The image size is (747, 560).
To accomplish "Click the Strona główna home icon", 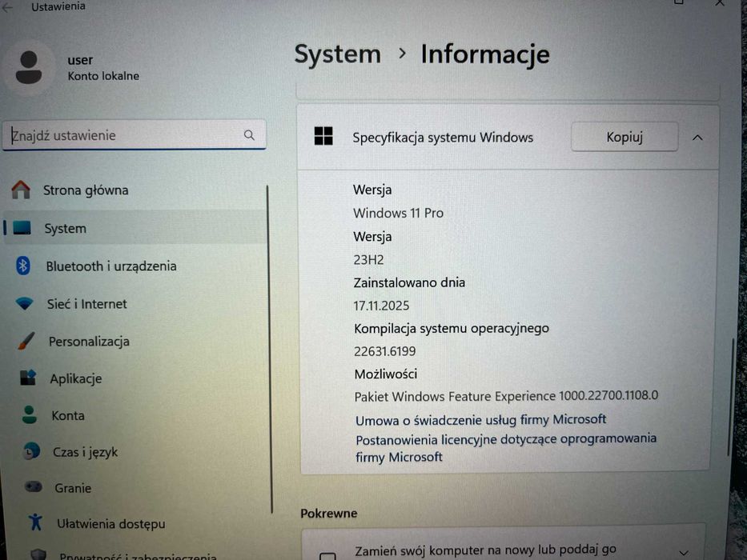I will (21, 190).
